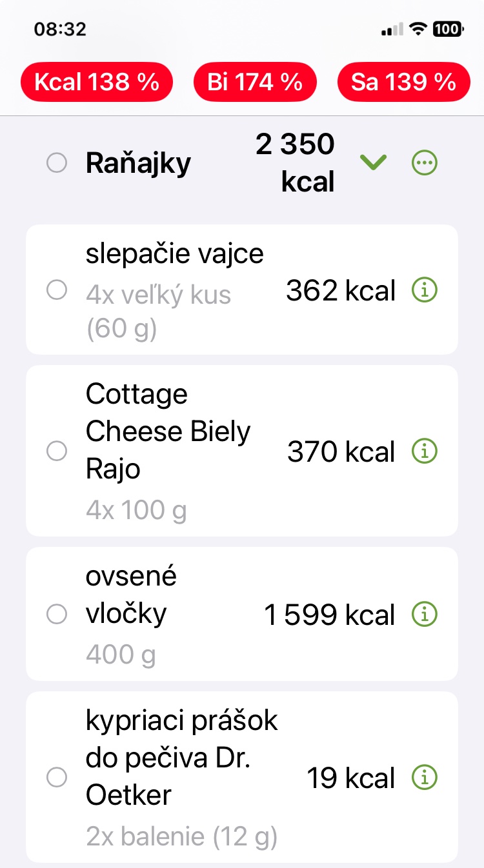The height and width of the screenshot is (868, 484).
Task: Select slepačie vajce radio button
Action: [57, 291]
